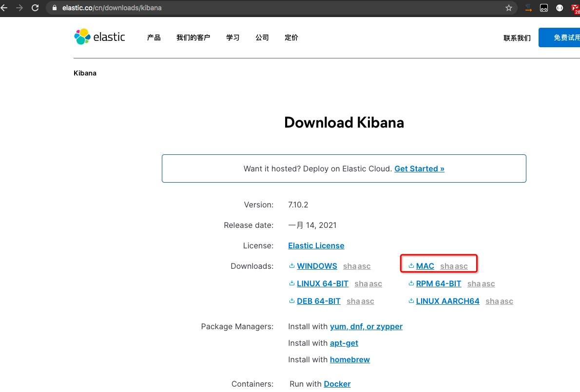Open the red mail extension icon
The width and height of the screenshot is (580, 392).
[576, 8]
